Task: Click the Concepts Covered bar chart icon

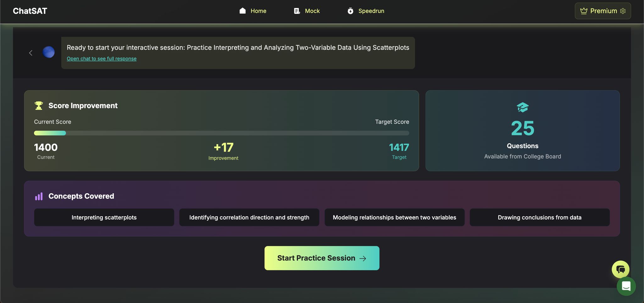Action: click(x=39, y=196)
